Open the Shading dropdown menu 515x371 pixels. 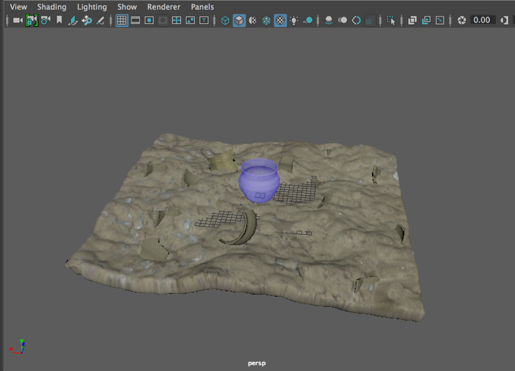coord(52,7)
